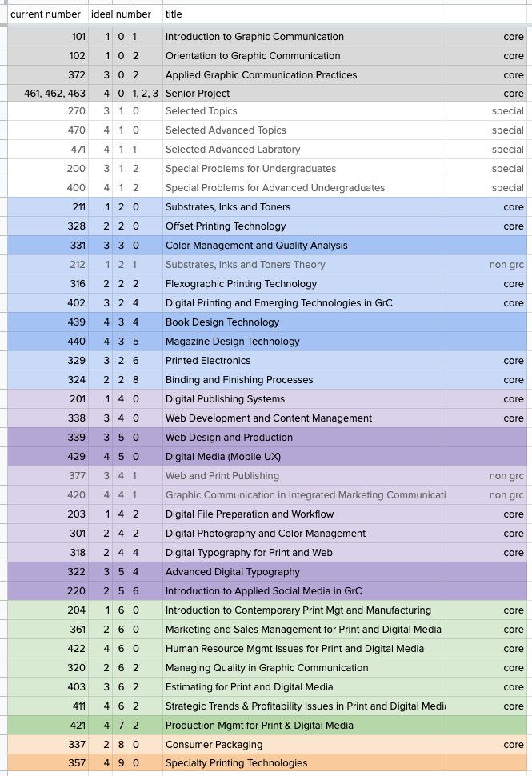Select current number cell '101'
The width and height of the screenshot is (532, 776).
pyautogui.click(x=48, y=37)
